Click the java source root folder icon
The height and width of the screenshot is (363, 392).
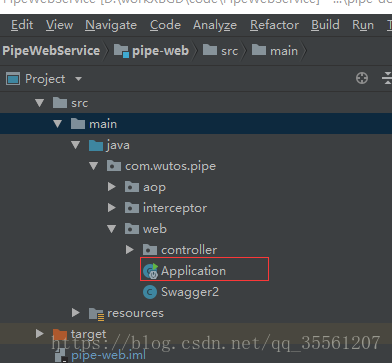[x=96, y=145]
